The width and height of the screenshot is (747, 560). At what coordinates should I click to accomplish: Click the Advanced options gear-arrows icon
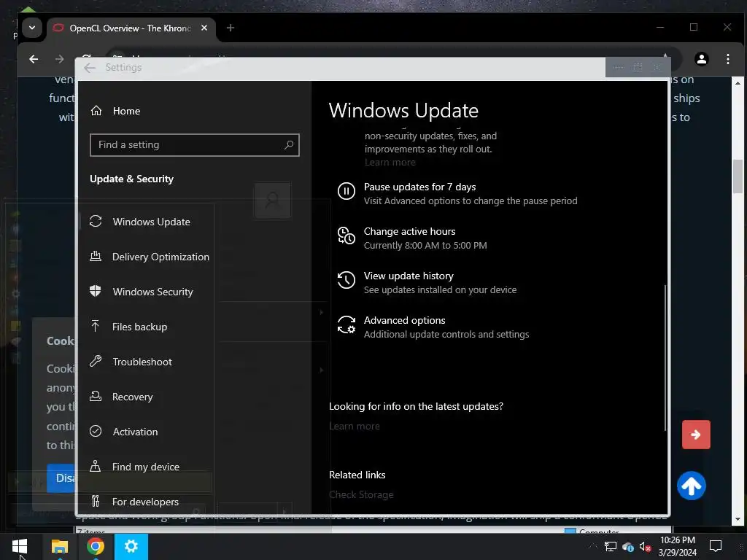point(347,324)
